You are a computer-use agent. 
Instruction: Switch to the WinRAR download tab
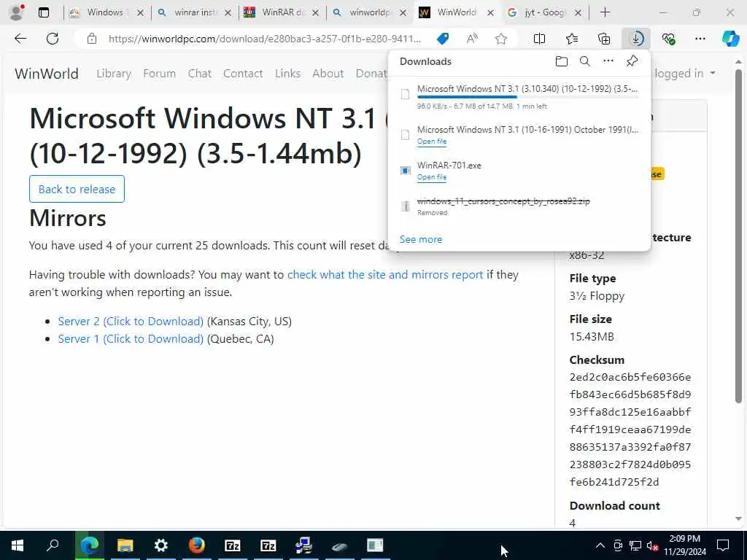coord(281,12)
